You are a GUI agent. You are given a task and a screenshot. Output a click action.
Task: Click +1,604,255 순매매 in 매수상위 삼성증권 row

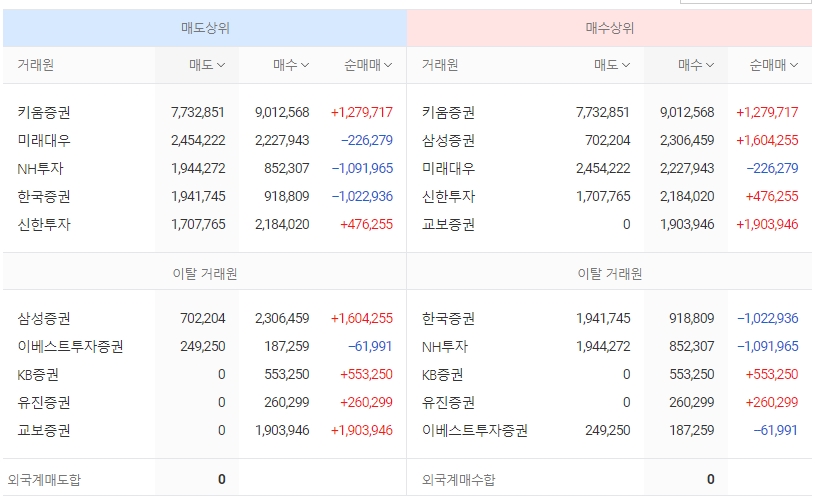click(x=767, y=140)
